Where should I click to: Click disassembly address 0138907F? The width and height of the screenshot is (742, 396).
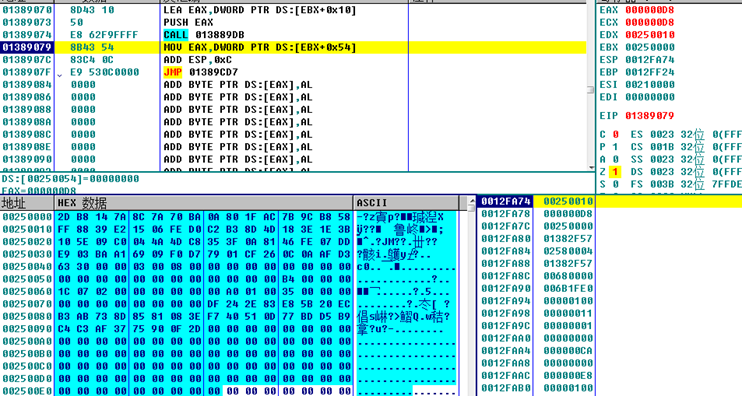27,72
